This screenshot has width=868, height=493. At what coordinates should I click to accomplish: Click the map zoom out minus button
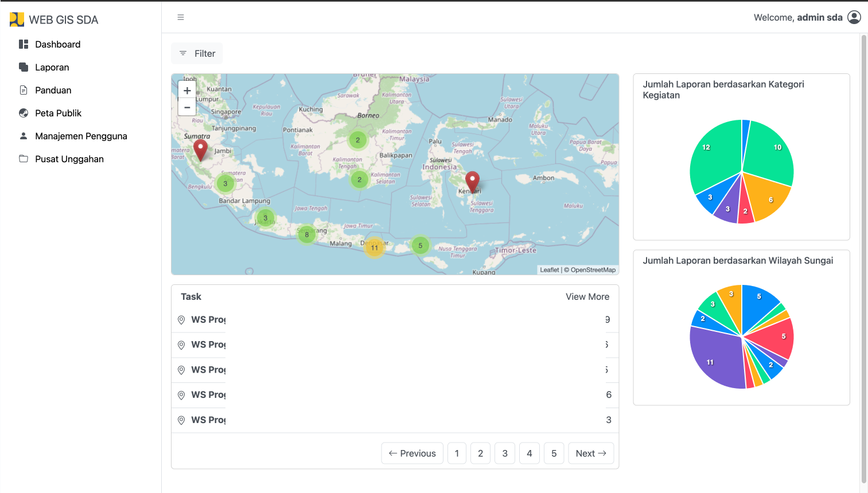pyautogui.click(x=187, y=107)
